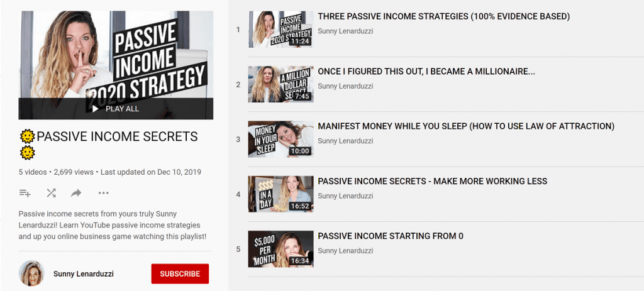
Task: Click the Share arrow icon
Action: [x=76, y=193]
